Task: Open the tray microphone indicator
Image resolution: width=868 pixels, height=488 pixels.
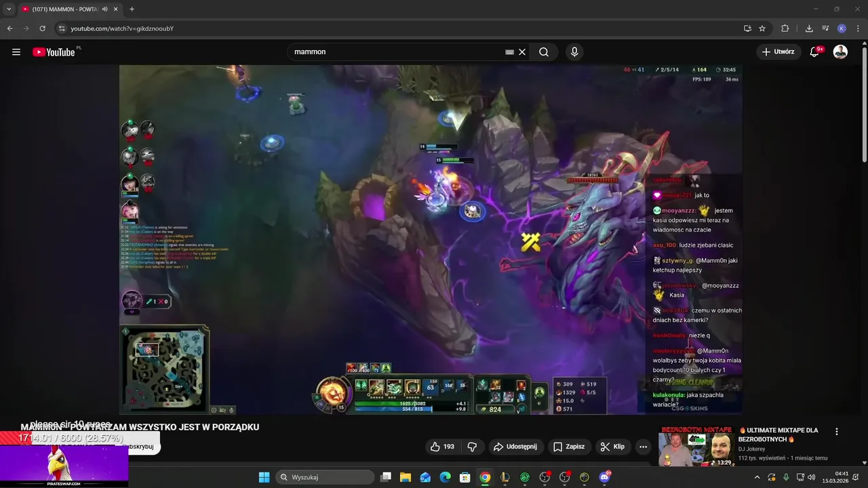Action: click(x=785, y=477)
